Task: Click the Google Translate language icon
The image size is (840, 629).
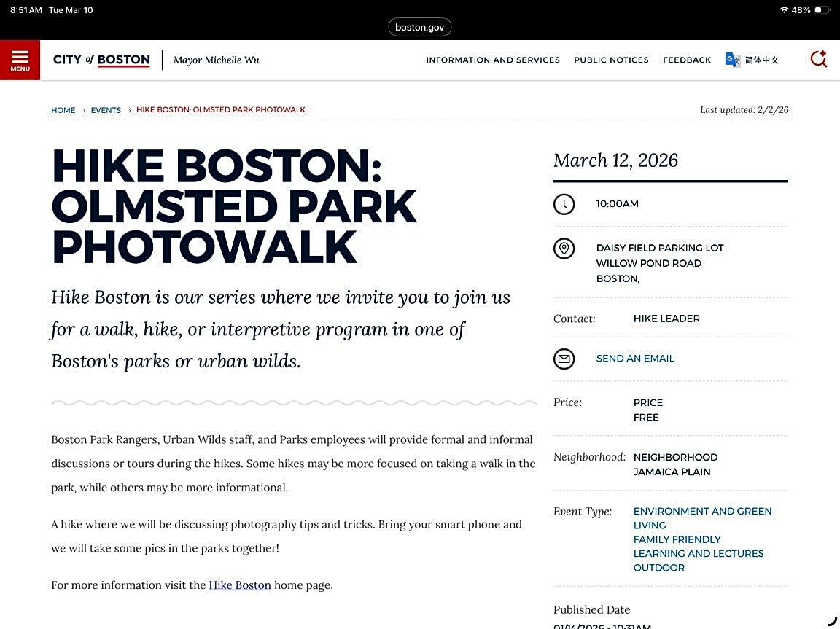Action: [x=732, y=60]
